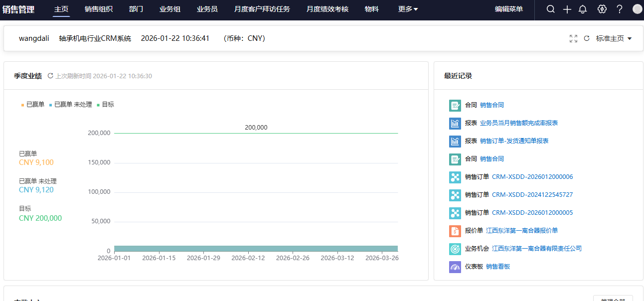
Task: Open notifications bell icon
Action: click(x=583, y=9)
